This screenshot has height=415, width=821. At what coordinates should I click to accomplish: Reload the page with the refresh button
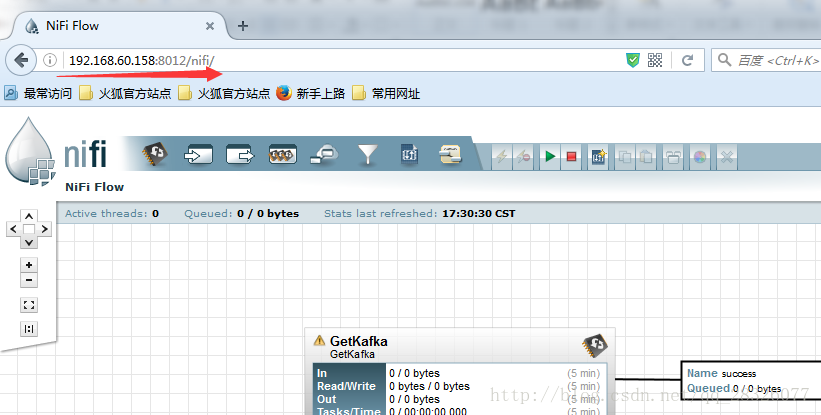687,60
